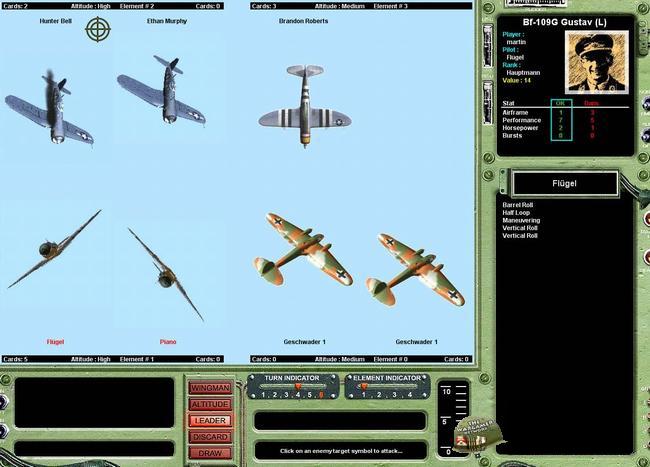The image size is (650, 467).
Task: Click the Performance stat row
Action: 565,120
